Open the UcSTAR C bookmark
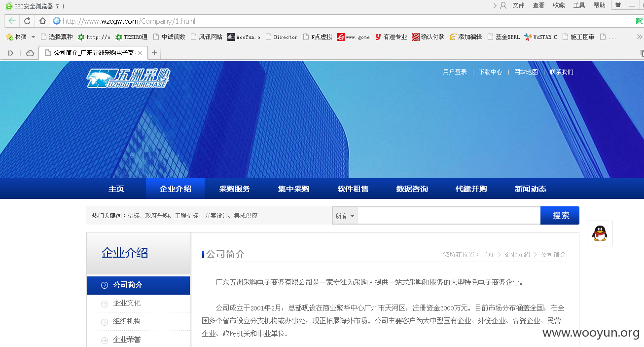The image size is (644, 347). coord(541,37)
